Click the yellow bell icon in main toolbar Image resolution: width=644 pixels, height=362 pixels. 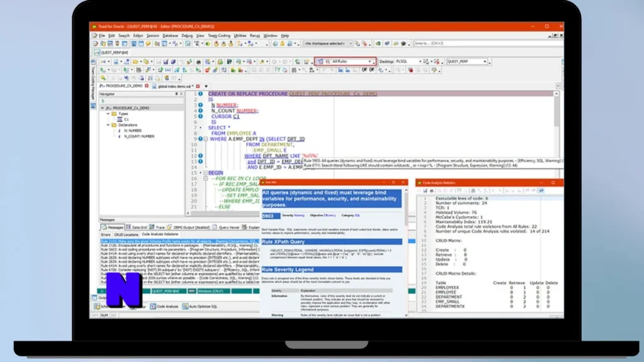(282, 43)
